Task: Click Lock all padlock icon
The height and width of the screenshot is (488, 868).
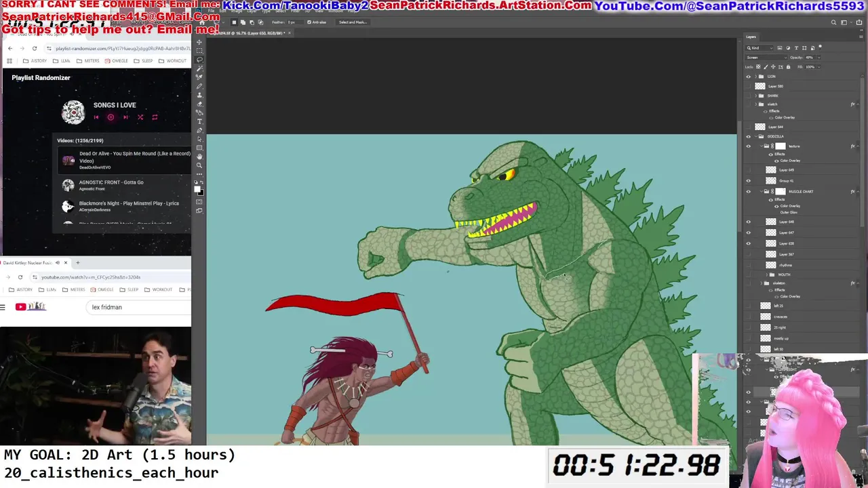Action: pyautogui.click(x=788, y=67)
